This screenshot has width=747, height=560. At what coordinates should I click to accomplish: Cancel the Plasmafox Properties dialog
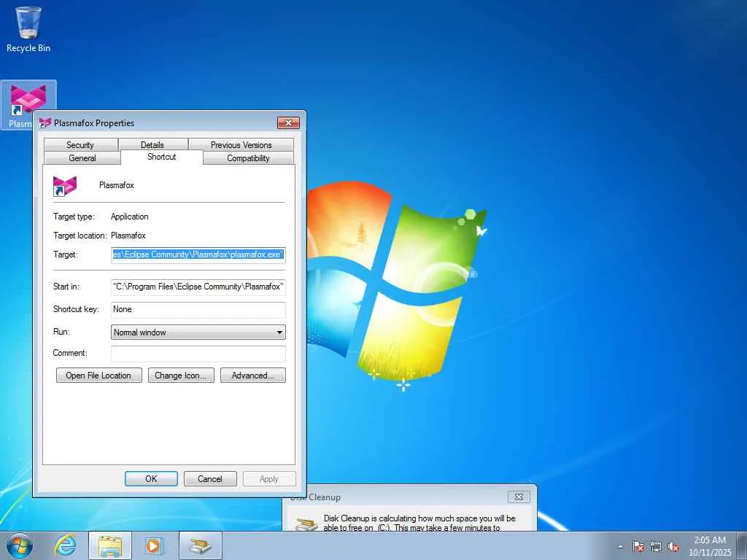pos(210,478)
